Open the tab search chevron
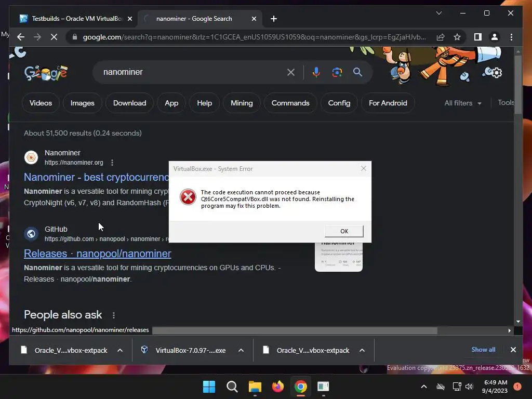Image resolution: width=532 pixels, height=399 pixels. pyautogui.click(x=438, y=13)
